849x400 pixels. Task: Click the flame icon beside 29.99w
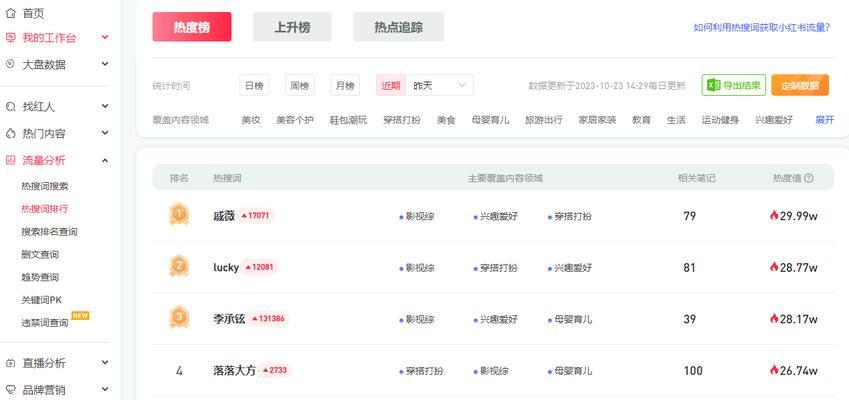774,215
